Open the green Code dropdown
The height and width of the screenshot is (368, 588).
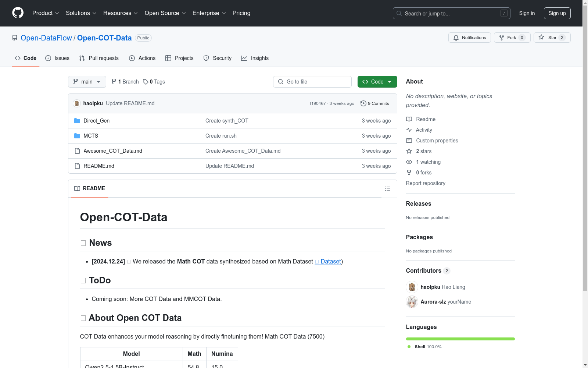click(x=377, y=82)
